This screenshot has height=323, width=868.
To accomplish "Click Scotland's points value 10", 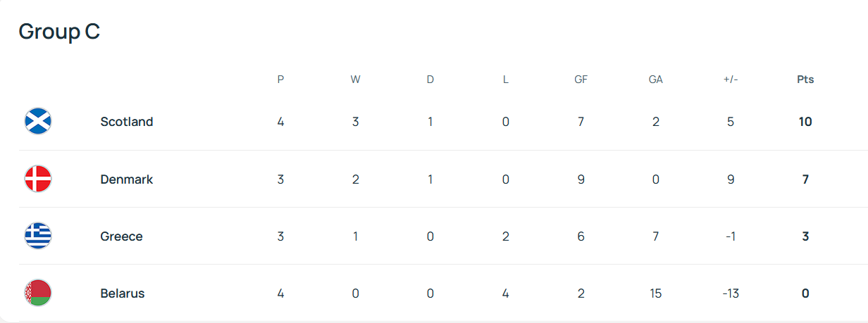I will click(x=805, y=122).
